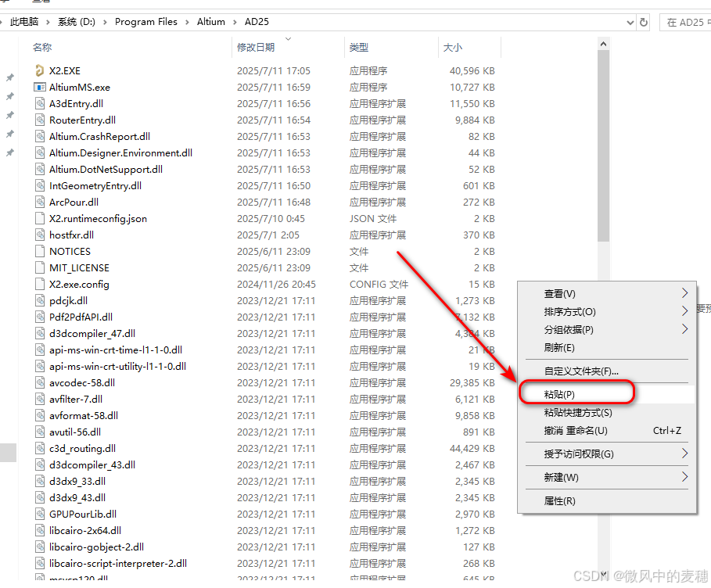Sort by the 修改日期 column header

click(256, 47)
